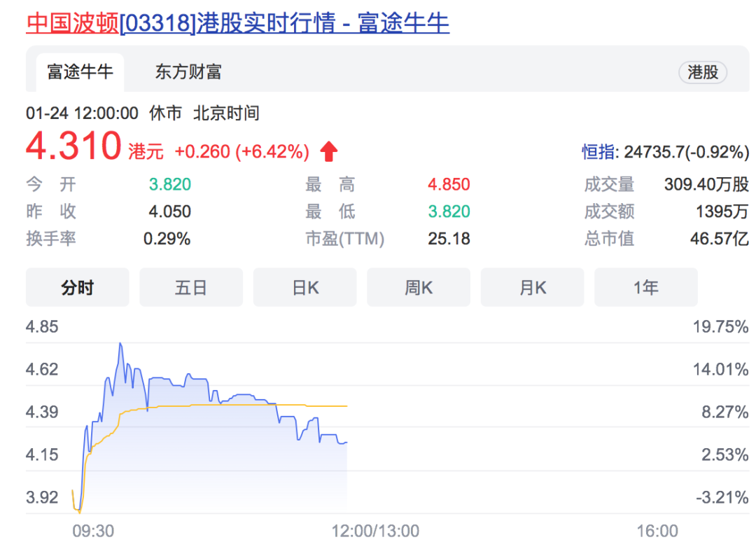
Task: Switch to the 分时 chart view
Action: pos(77,287)
